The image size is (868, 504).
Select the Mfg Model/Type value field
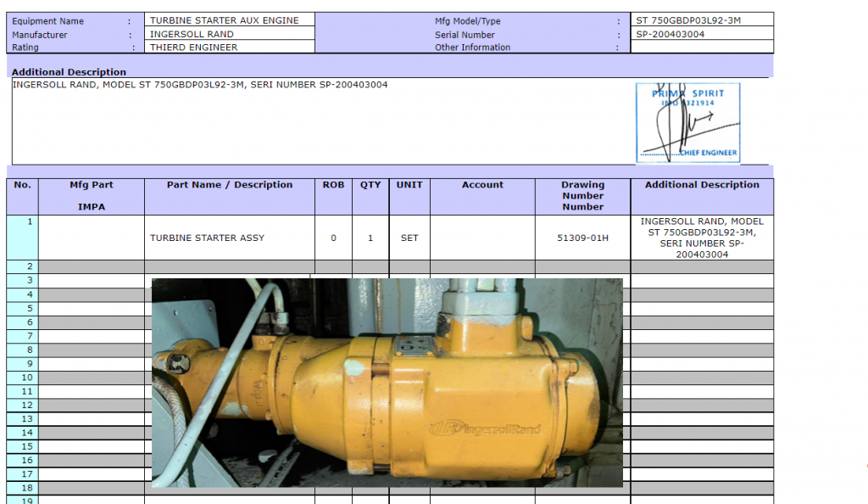coord(703,20)
